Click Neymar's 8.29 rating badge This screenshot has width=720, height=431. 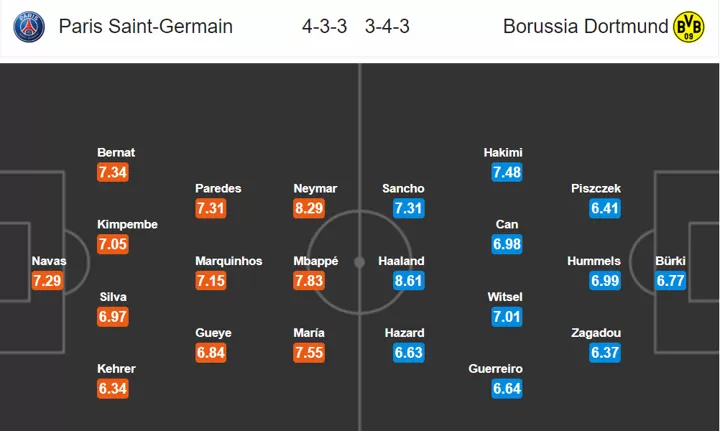point(309,208)
